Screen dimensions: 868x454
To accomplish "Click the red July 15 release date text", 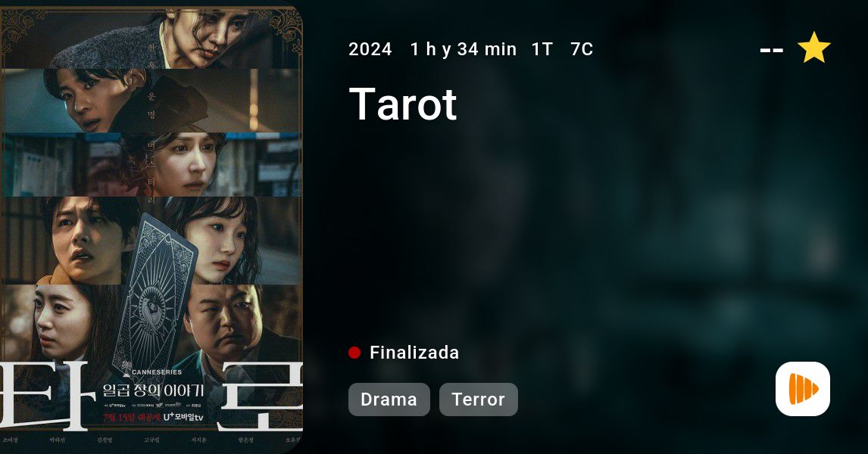I will tap(132, 418).
